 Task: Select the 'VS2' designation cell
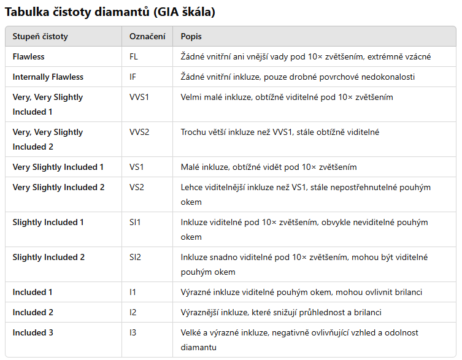point(136,187)
